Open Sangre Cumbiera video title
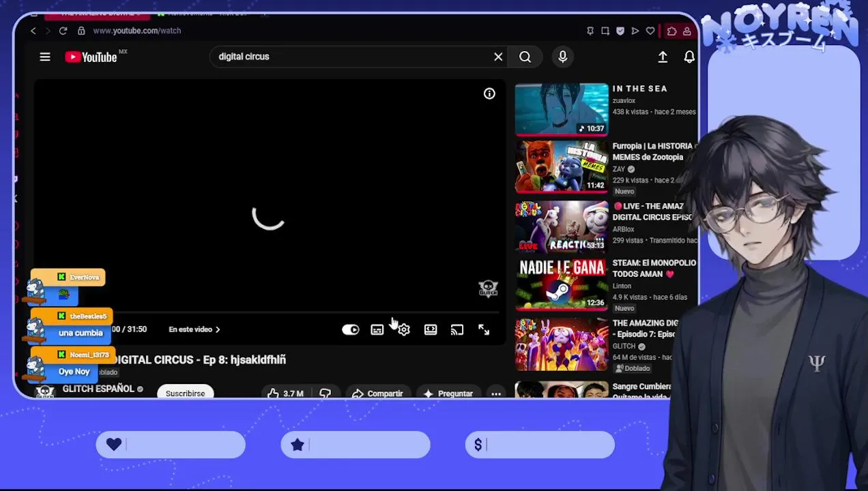Screen dimensions: 868x491 [642, 391]
